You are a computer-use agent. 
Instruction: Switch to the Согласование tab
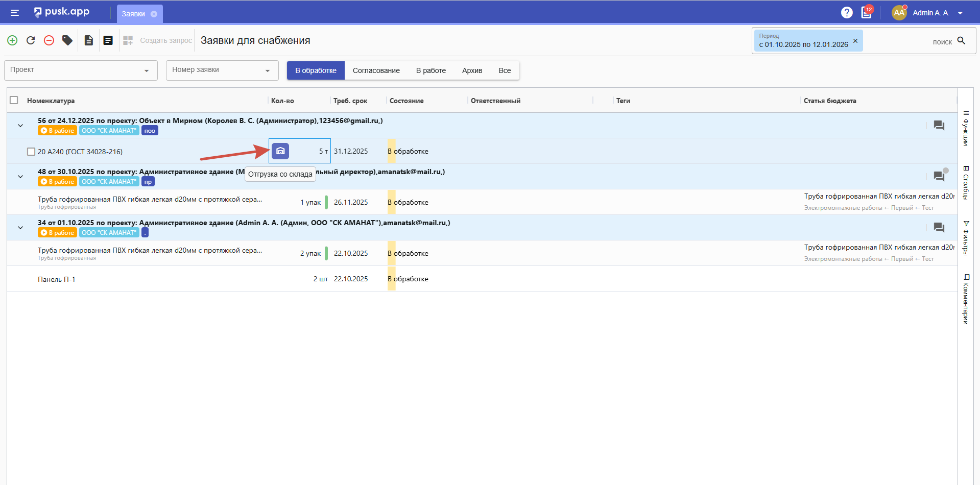point(376,70)
